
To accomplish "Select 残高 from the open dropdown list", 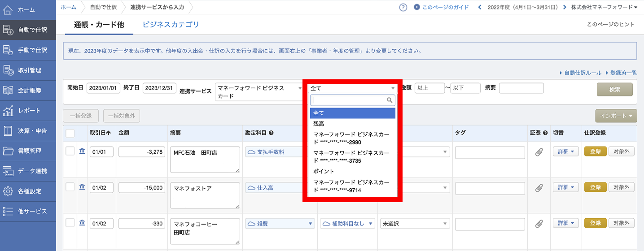I will coord(319,124).
